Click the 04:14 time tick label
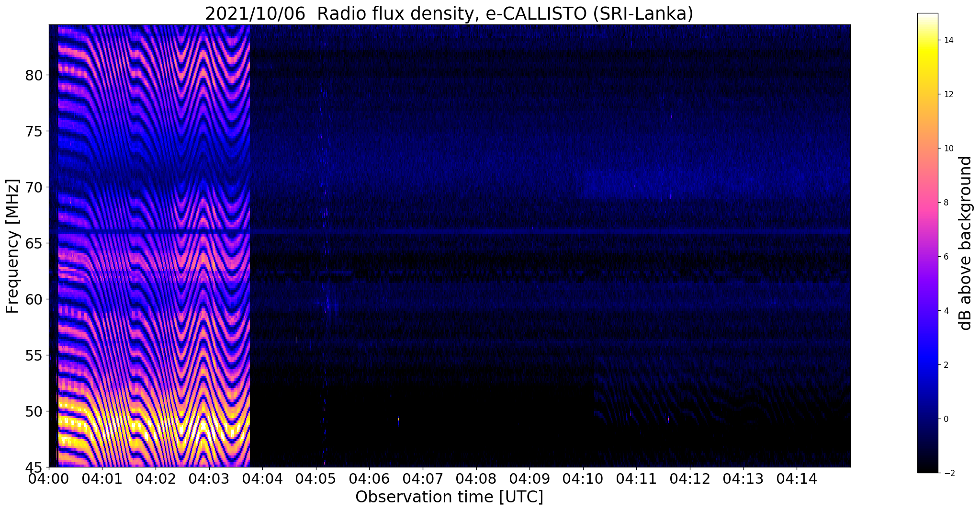980x511 pixels. tap(797, 478)
